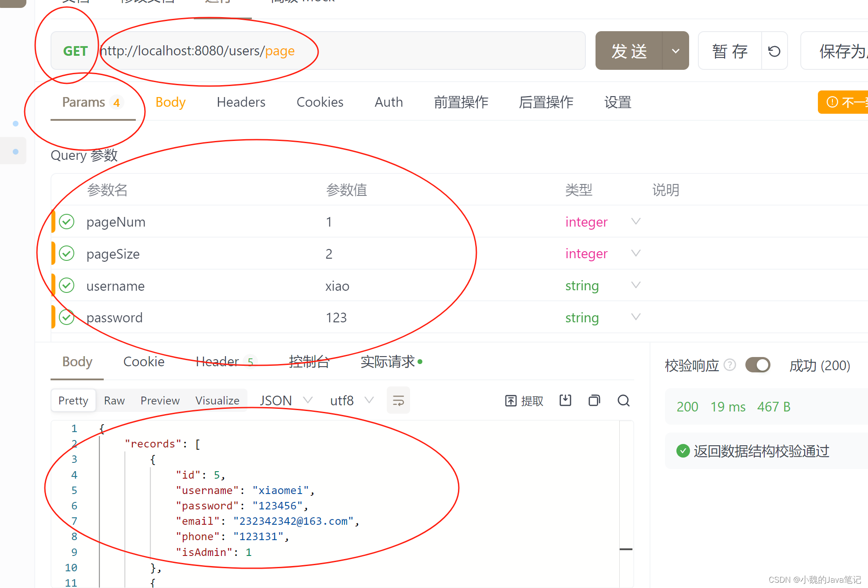
Task: Open response body search with magnifier icon
Action: click(x=623, y=400)
